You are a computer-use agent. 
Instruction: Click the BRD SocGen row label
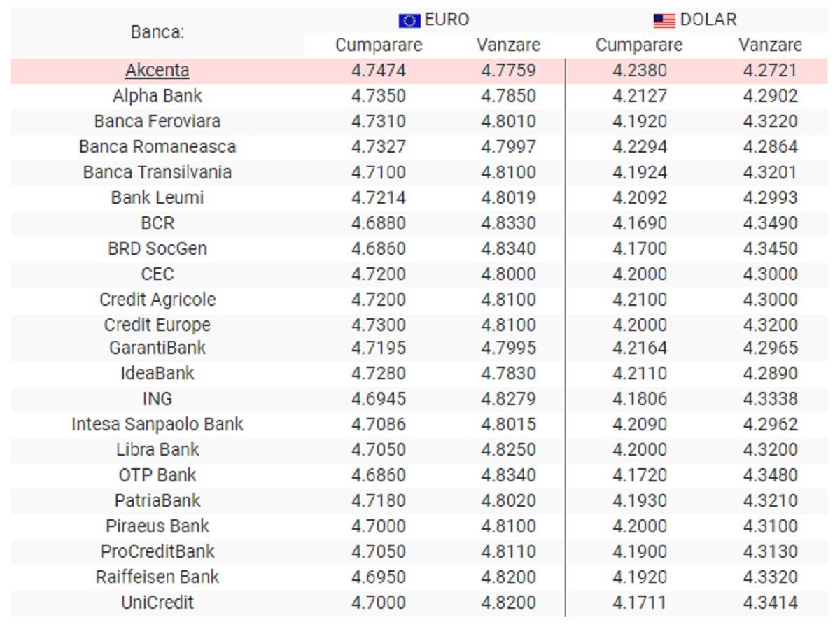tap(157, 248)
